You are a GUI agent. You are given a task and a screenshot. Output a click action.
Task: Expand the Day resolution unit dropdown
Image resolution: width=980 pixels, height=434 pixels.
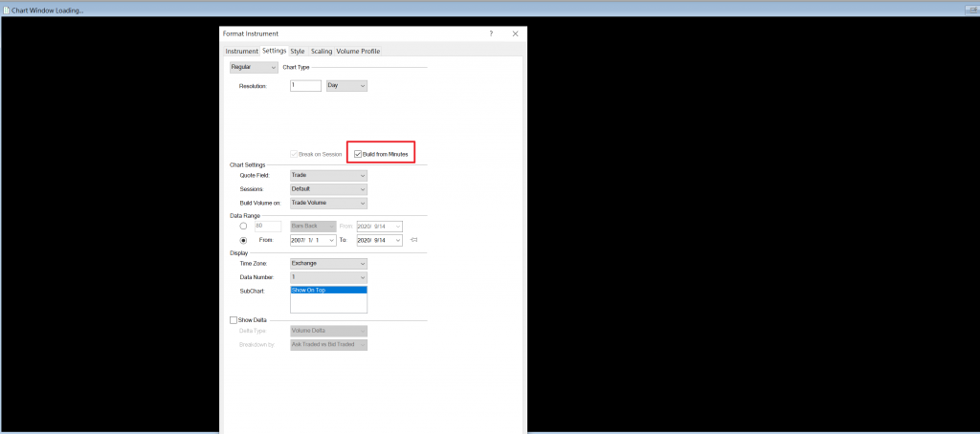(346, 86)
